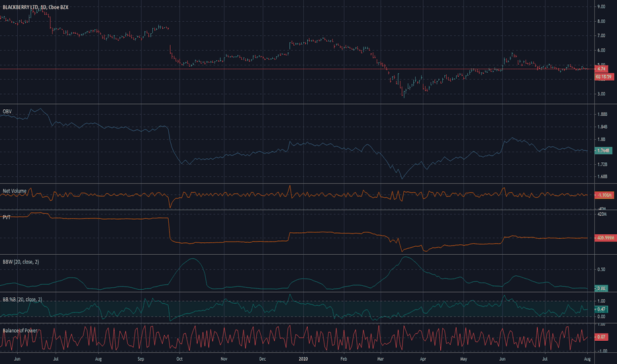Click the 2020 year label on time axis
Screen dimensions: 617x364
click(x=303, y=359)
